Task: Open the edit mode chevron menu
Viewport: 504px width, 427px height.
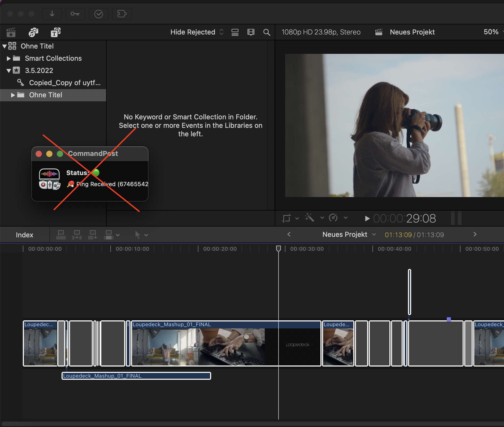Action: (x=118, y=235)
